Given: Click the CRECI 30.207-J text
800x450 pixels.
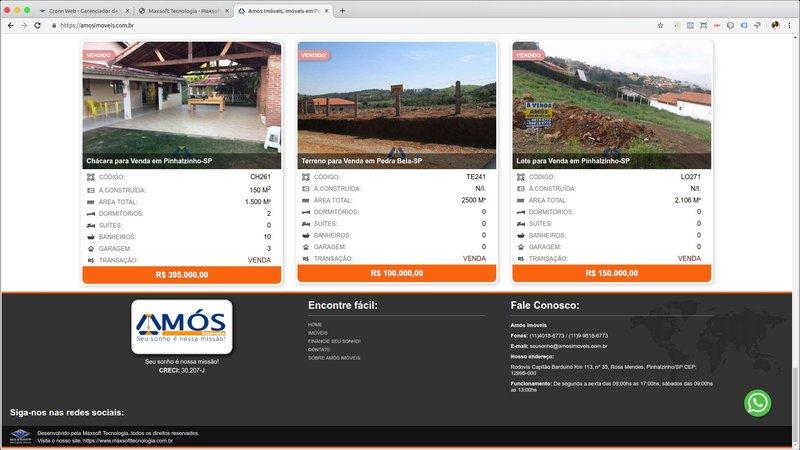Looking at the screenshot, I should point(182,370).
